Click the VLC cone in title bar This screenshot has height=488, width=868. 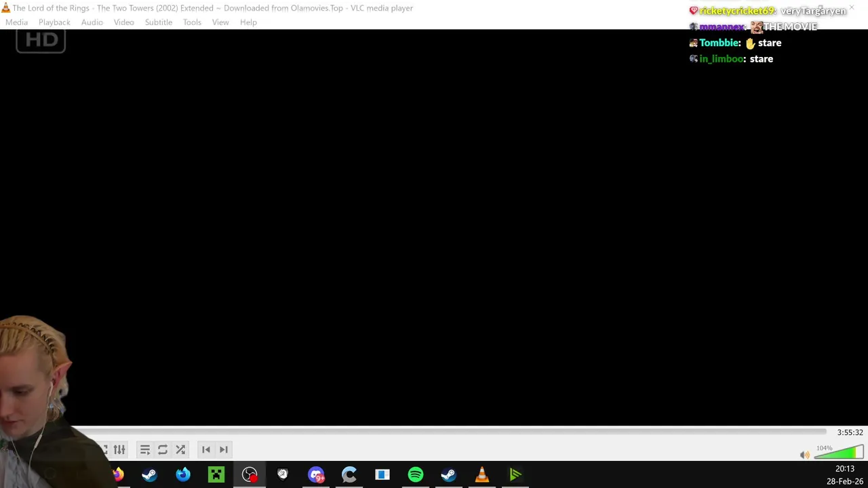tap(5, 8)
